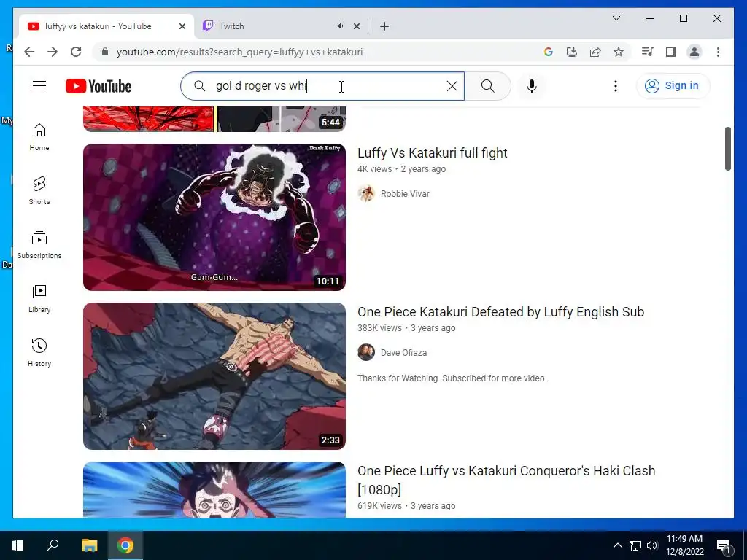The image size is (747, 560).
Task: Open Library in the sidebar
Action: tap(39, 298)
